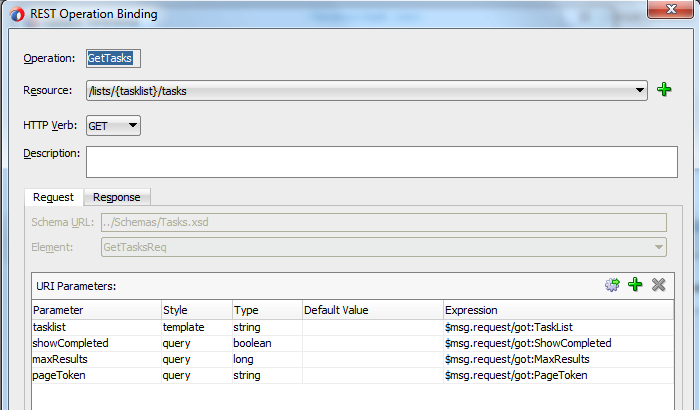Click the Type column header
The height and width of the screenshot is (410, 700).
267,310
